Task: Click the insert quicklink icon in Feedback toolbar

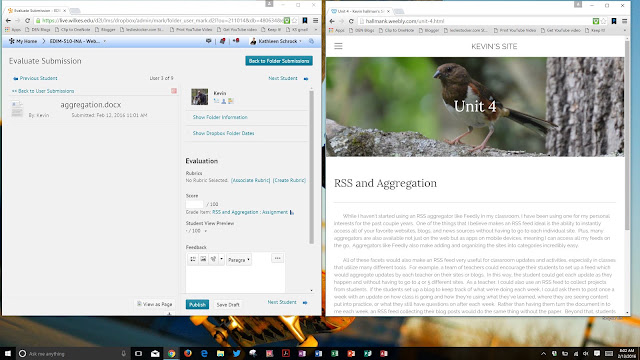Action: [213, 259]
